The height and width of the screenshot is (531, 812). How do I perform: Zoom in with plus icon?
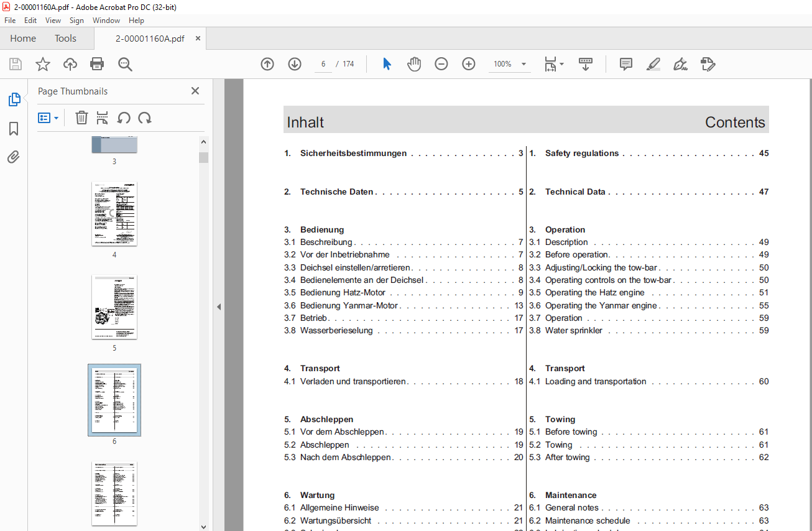coord(469,64)
